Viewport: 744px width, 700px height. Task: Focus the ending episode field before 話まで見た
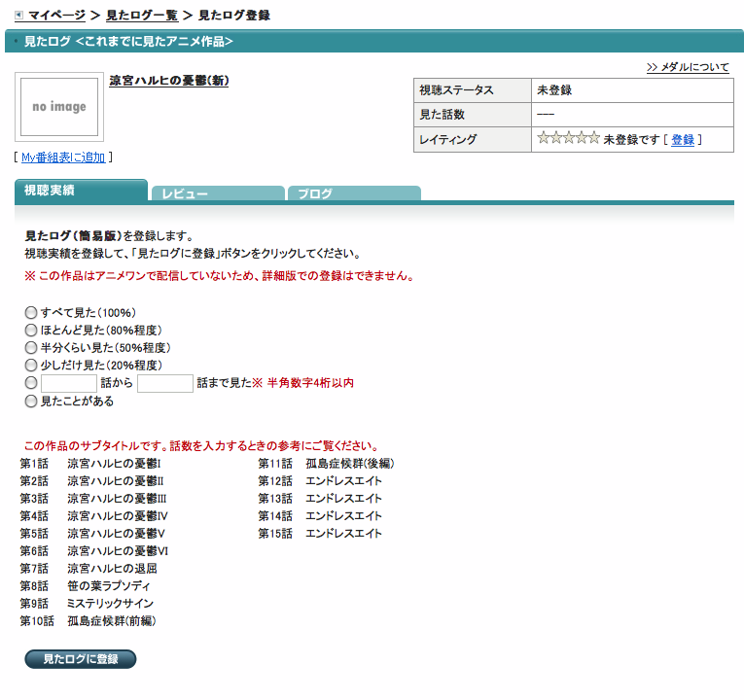pyautogui.click(x=165, y=383)
